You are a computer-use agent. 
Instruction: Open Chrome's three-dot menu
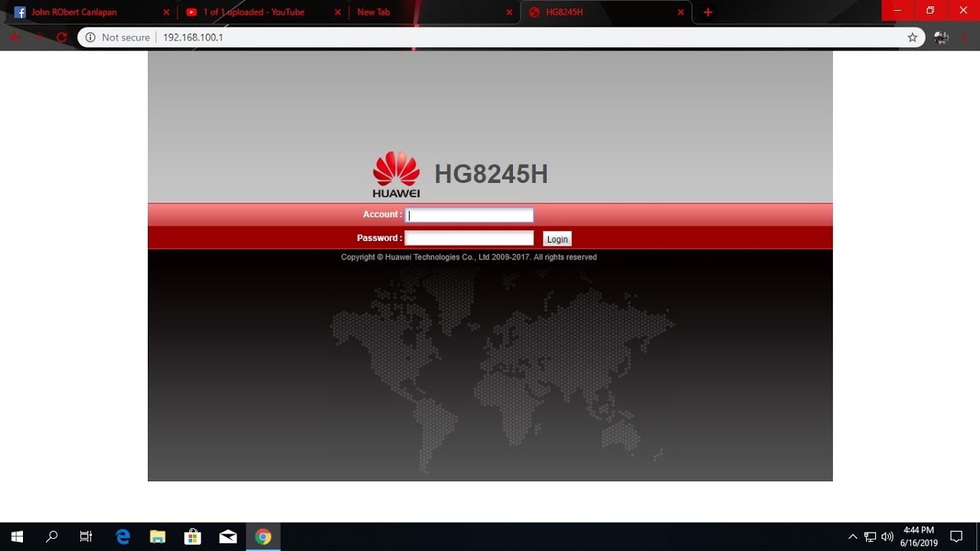pyautogui.click(x=965, y=37)
